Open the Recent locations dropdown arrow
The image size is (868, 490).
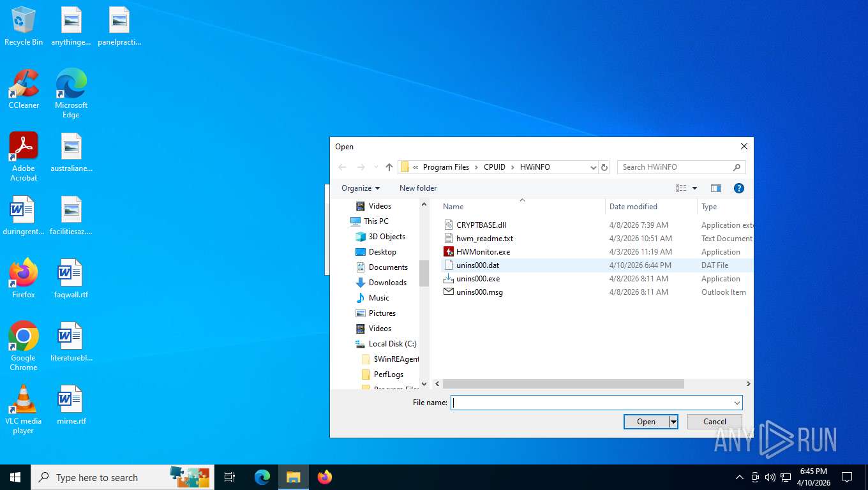[x=376, y=167]
